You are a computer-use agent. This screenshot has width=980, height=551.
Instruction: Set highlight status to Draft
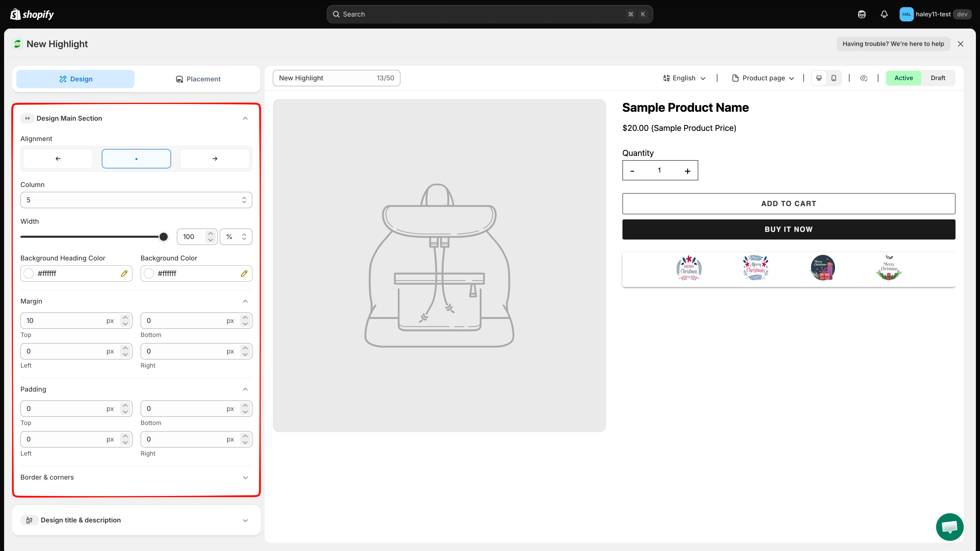point(938,78)
